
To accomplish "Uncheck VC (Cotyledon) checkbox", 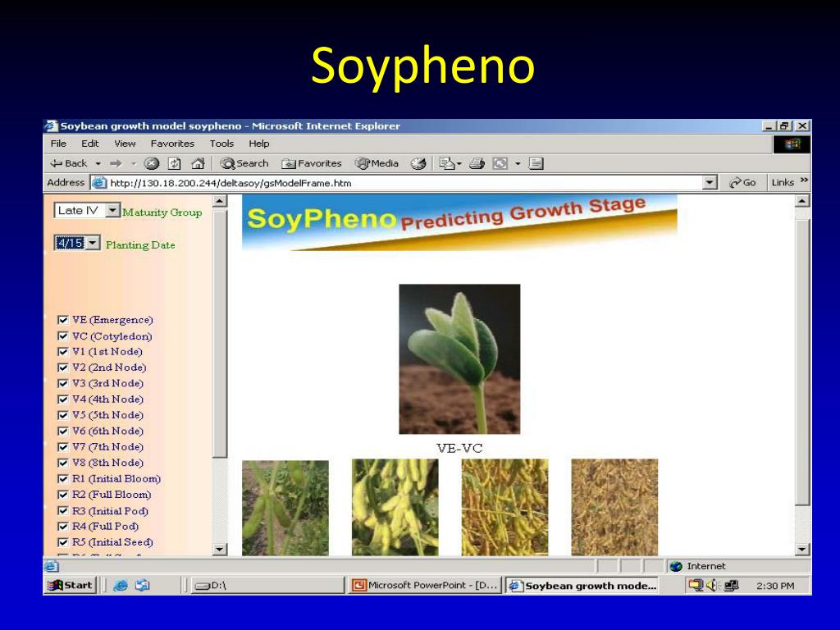I will pos(62,336).
